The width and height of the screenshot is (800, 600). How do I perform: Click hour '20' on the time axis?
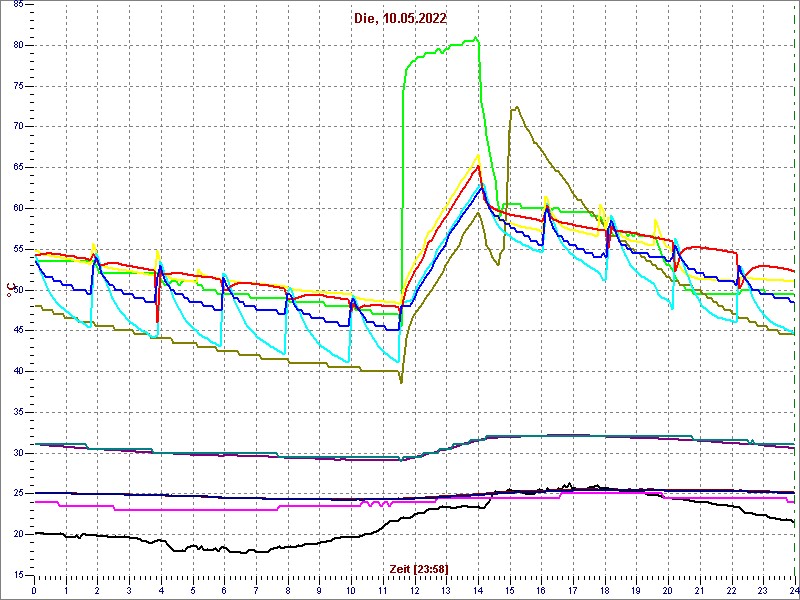click(668, 591)
